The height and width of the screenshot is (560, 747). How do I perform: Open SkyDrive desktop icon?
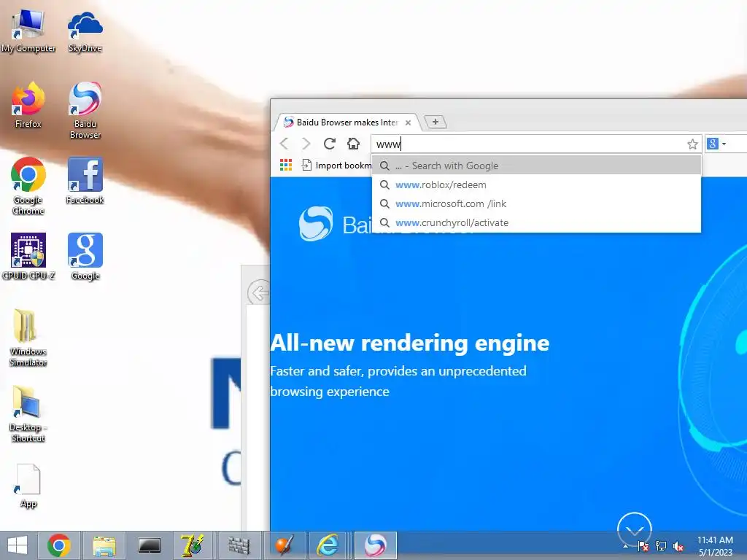coord(85,31)
